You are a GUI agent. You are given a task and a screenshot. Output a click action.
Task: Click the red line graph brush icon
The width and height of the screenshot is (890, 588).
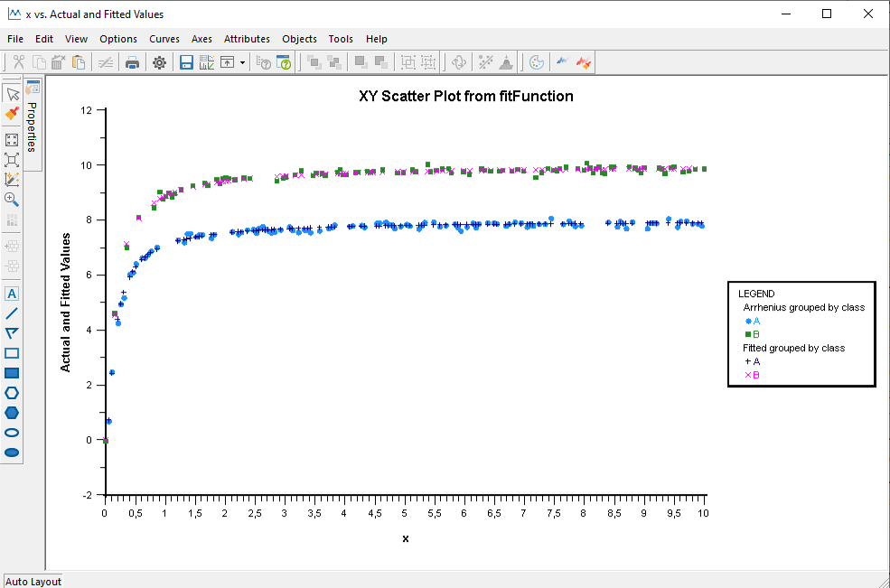[x=584, y=62]
